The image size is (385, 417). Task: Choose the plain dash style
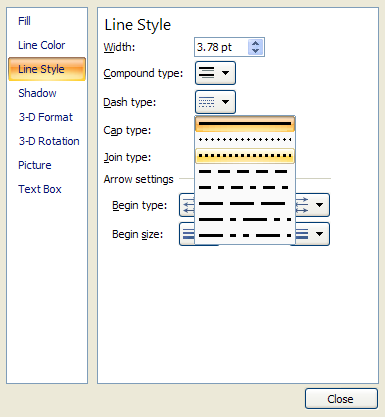tap(245, 172)
